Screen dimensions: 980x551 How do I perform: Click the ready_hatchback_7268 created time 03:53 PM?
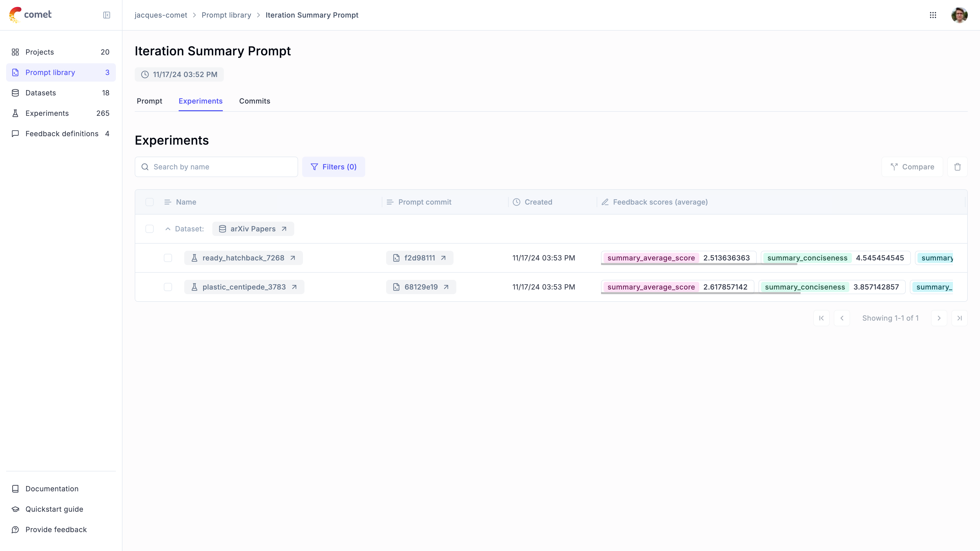[544, 258]
